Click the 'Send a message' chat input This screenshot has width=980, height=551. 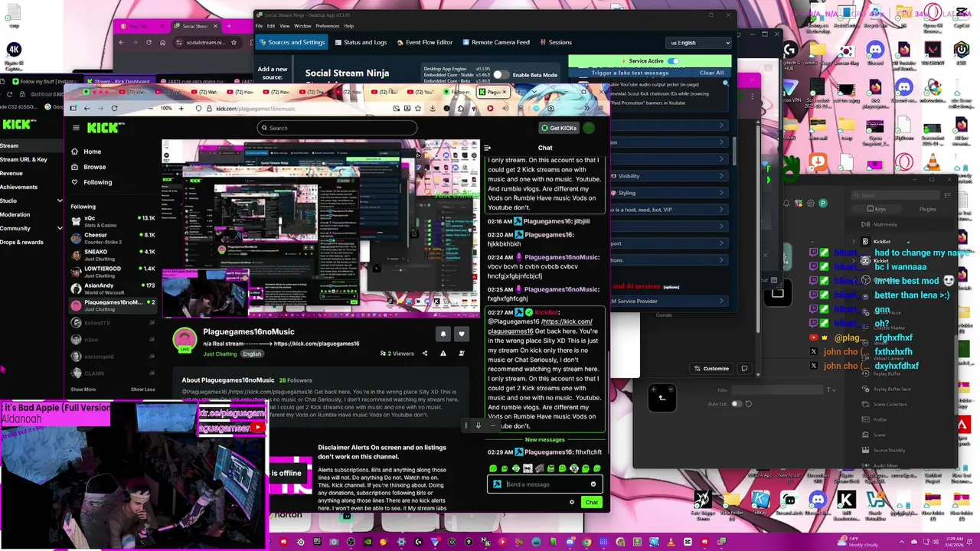(x=544, y=484)
